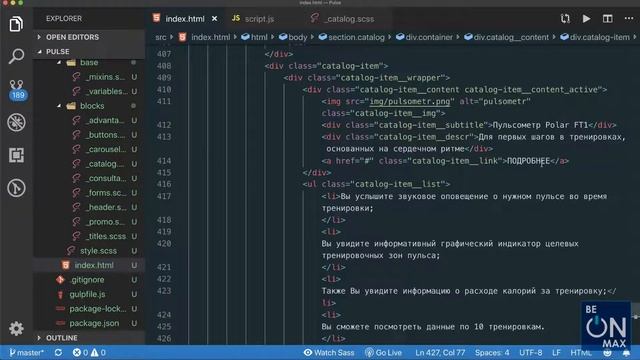
Task: Collapse the base folder
Action: tap(89, 62)
